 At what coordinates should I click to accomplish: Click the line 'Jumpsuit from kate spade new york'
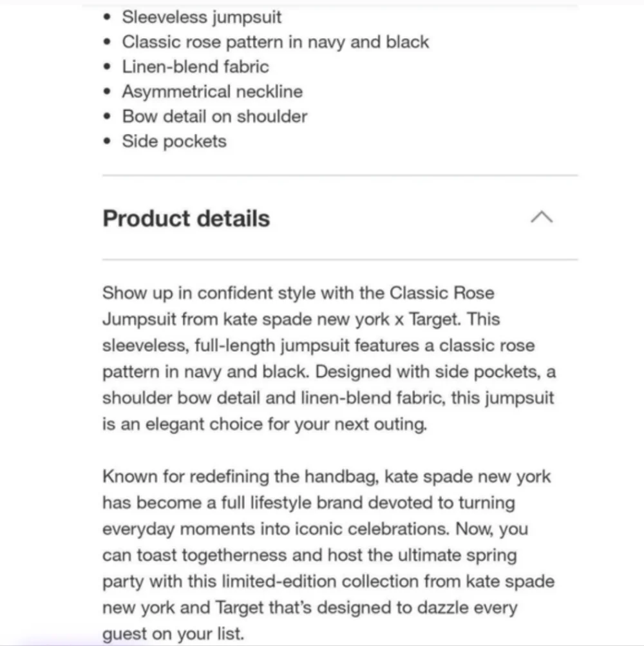tap(301, 319)
